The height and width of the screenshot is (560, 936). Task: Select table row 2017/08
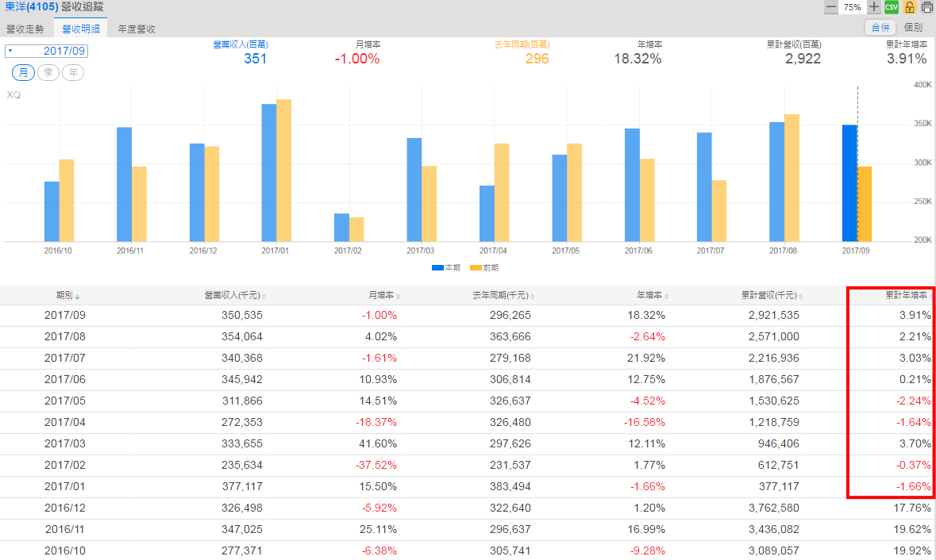[x=468, y=337]
